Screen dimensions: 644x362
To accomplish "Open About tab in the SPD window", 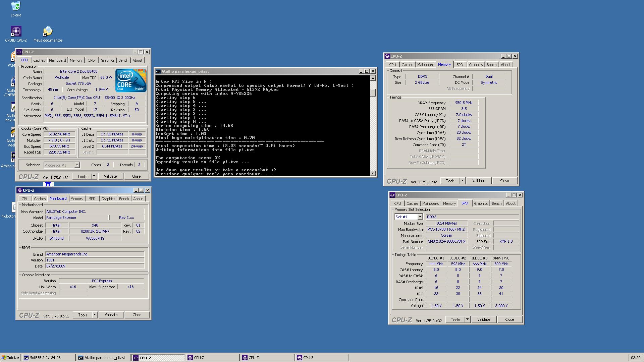I will click(x=511, y=203).
